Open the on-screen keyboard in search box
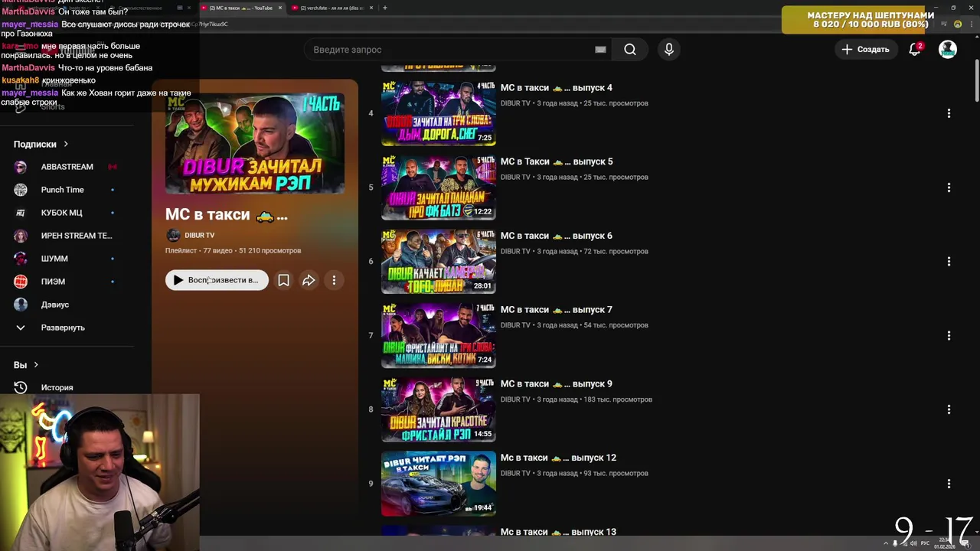 click(x=600, y=50)
